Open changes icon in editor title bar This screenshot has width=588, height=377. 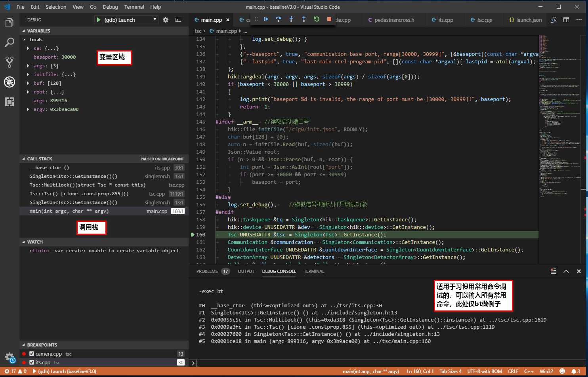(x=554, y=20)
